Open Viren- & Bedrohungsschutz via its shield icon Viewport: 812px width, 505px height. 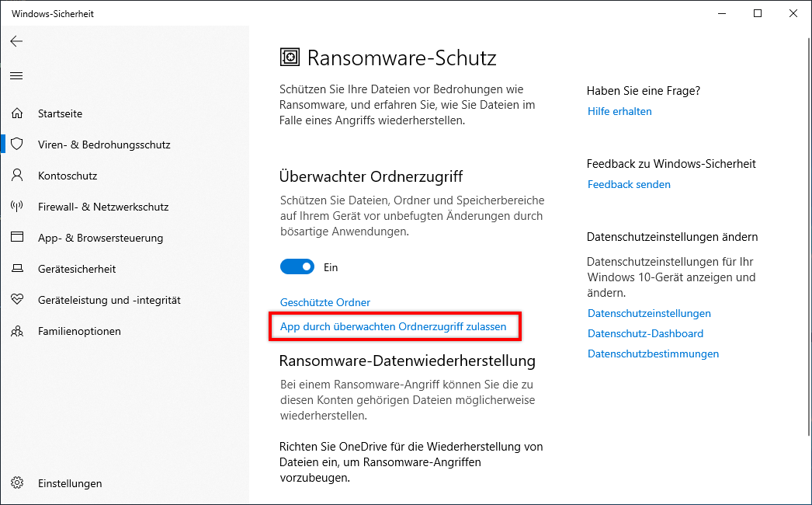click(x=17, y=145)
